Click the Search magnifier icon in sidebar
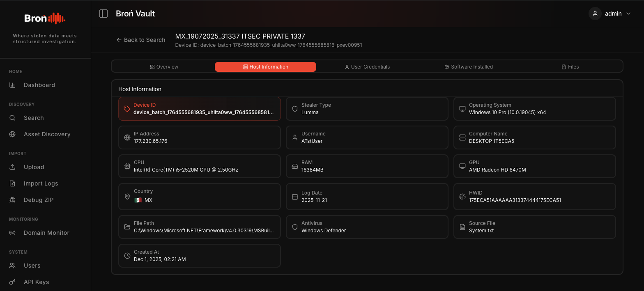This screenshot has height=291, width=644. 12,118
